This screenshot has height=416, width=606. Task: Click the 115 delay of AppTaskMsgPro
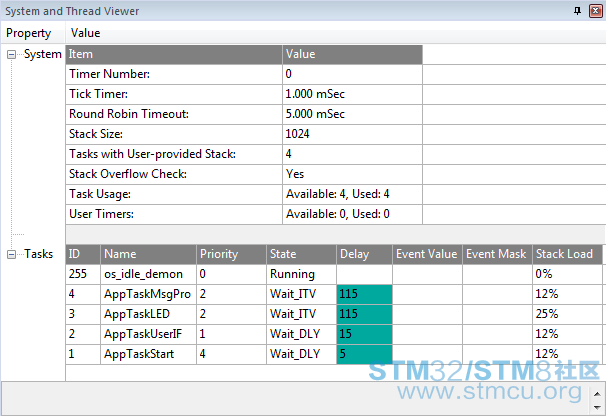[x=364, y=294]
